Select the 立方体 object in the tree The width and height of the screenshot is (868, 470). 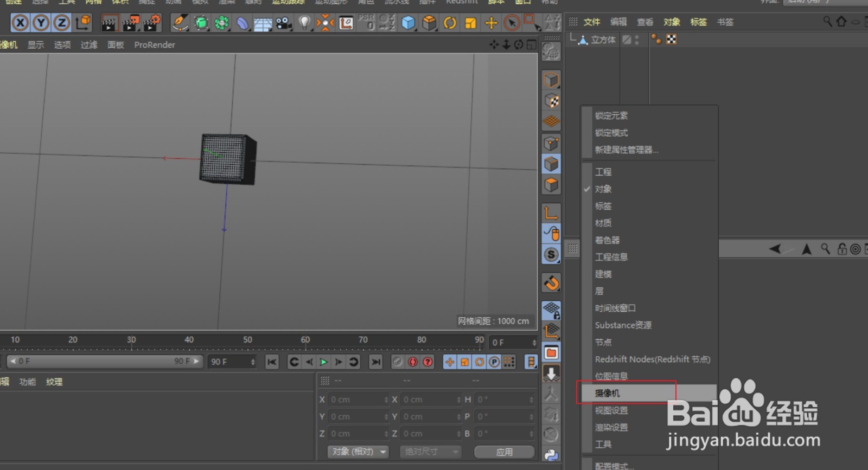click(x=603, y=40)
